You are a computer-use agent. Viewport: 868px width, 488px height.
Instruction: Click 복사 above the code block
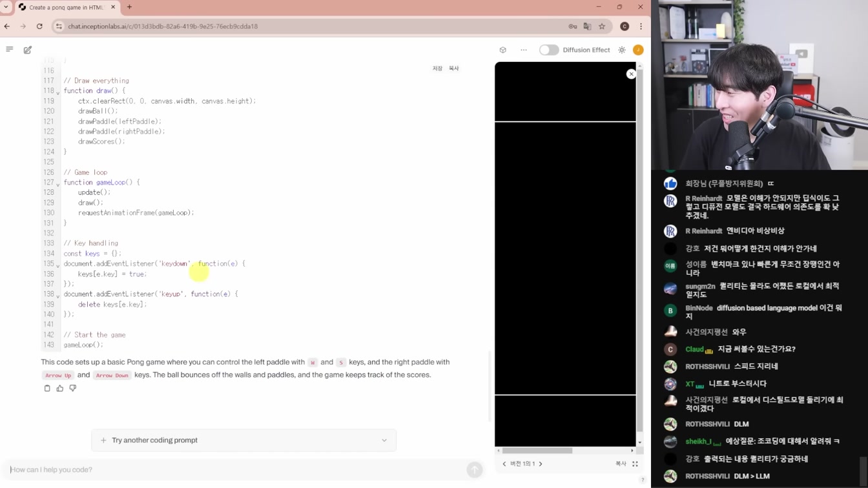454,68
